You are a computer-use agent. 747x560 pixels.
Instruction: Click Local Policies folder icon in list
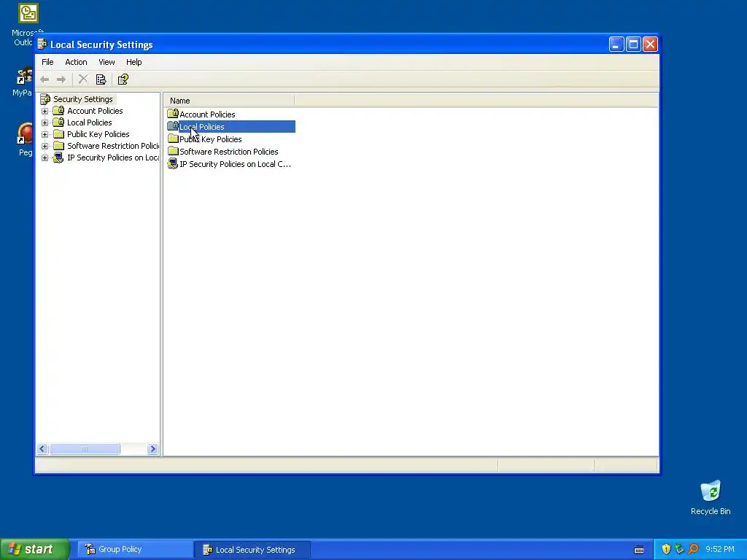tap(173, 126)
